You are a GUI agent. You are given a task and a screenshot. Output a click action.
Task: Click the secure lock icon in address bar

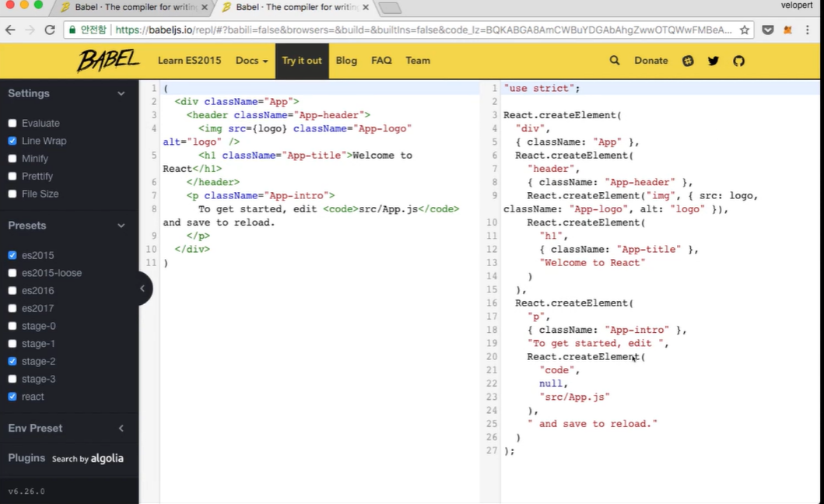(x=72, y=30)
